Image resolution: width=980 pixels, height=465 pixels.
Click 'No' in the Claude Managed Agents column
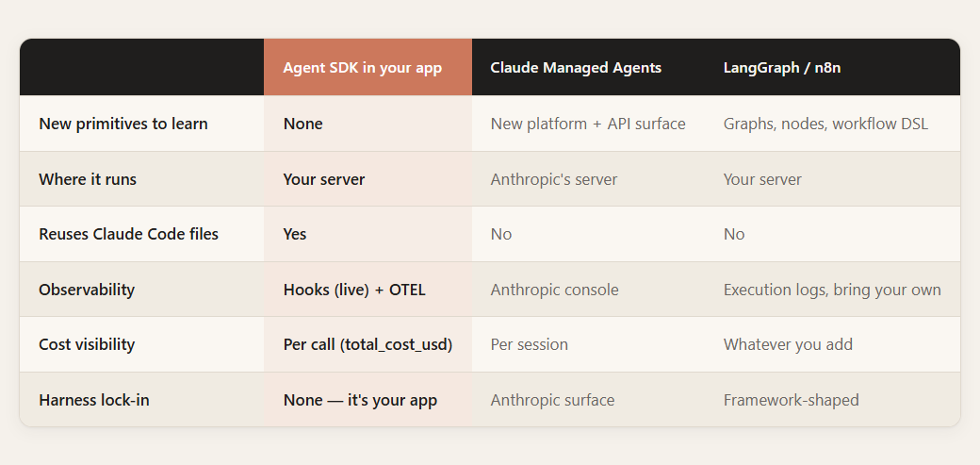pos(501,234)
